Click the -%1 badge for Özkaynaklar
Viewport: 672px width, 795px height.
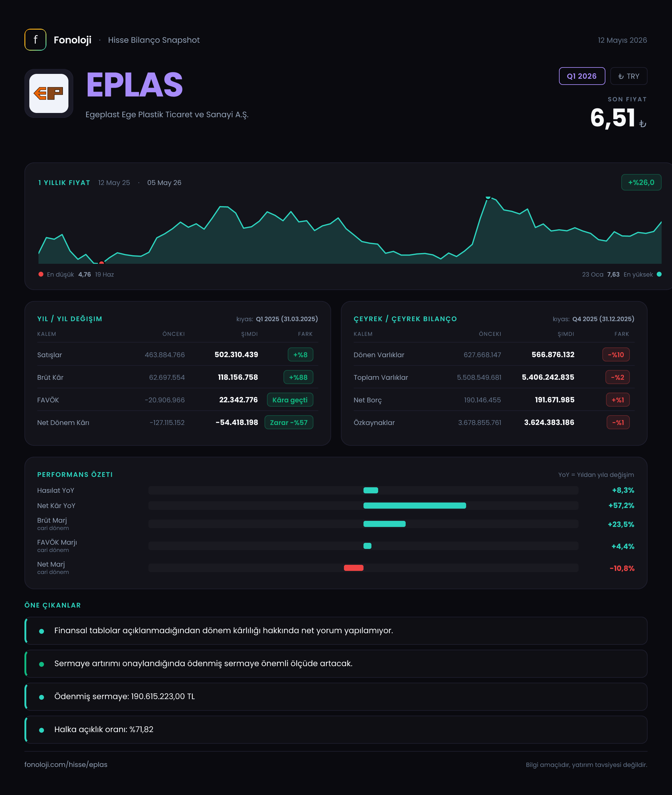click(x=618, y=422)
